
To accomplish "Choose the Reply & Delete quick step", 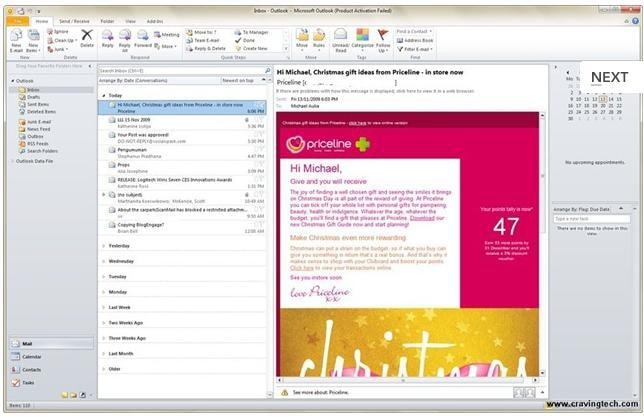I will (206, 48).
